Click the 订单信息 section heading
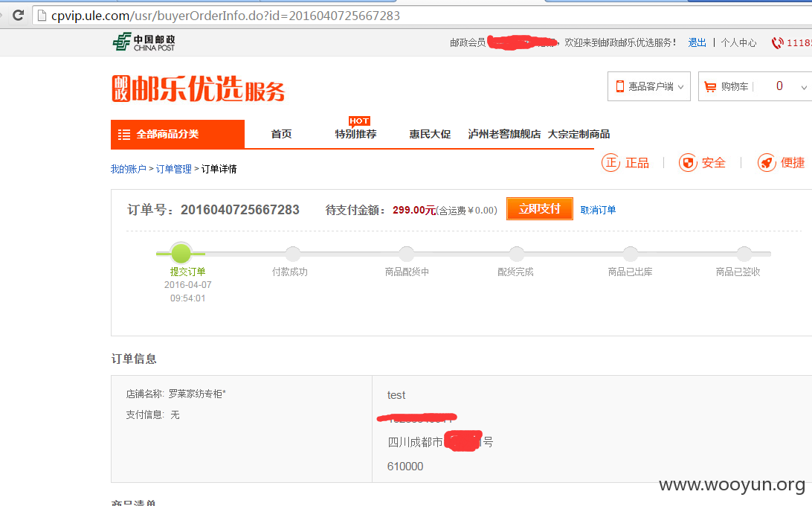Viewport: 812px width, 506px height. (134, 359)
